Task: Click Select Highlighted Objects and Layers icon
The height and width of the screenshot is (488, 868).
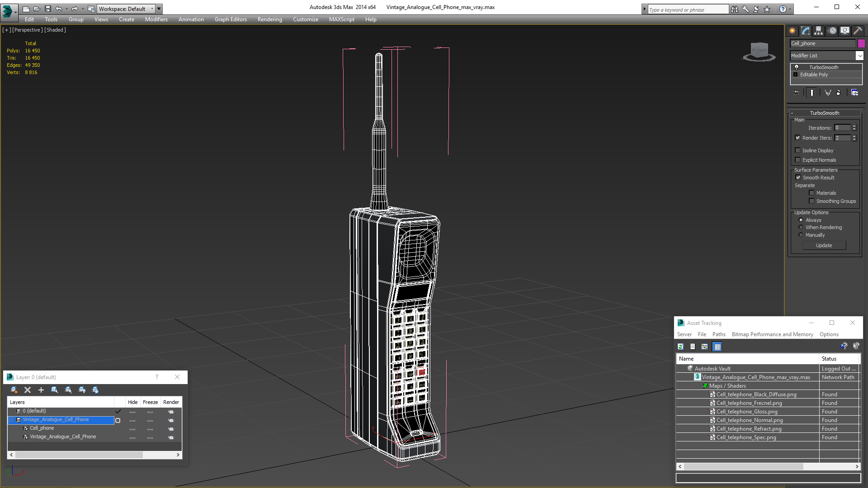Action: [x=55, y=390]
